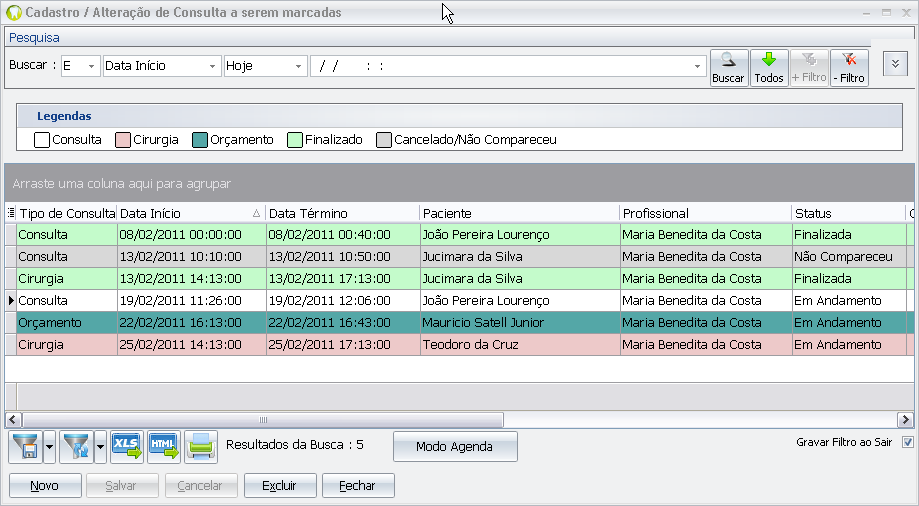Select the 19/02/2011 11:26:00 cell
Image resolution: width=919 pixels, height=506 pixels.
192,301
